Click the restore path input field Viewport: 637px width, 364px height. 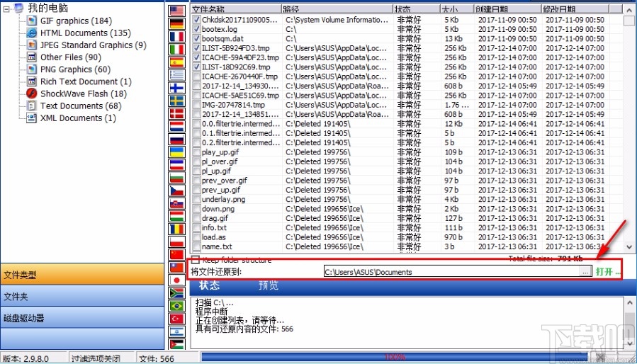click(x=452, y=272)
